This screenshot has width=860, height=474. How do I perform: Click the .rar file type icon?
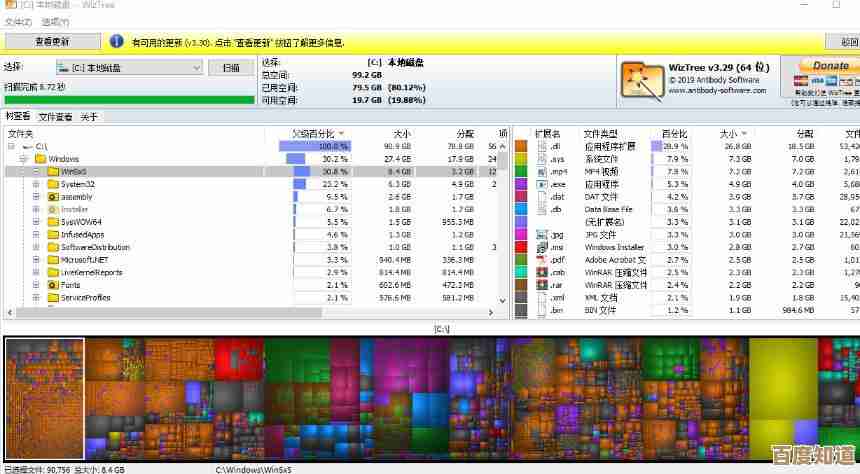[542, 285]
